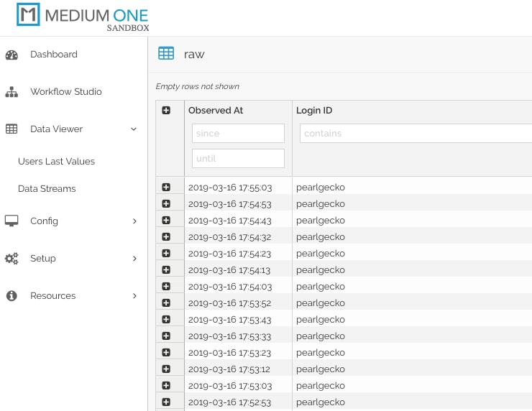Click the raw stream table icon
The width and height of the screenshot is (532, 411).
click(166, 54)
